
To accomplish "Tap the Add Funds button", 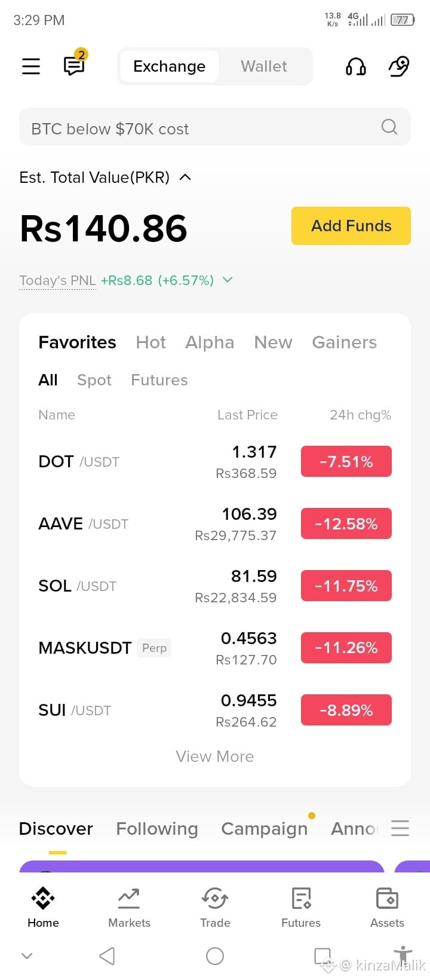I will tap(351, 226).
